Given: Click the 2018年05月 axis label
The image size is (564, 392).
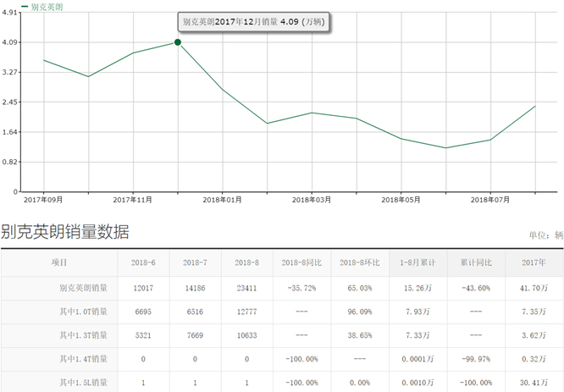Looking at the screenshot, I should pos(401,200).
